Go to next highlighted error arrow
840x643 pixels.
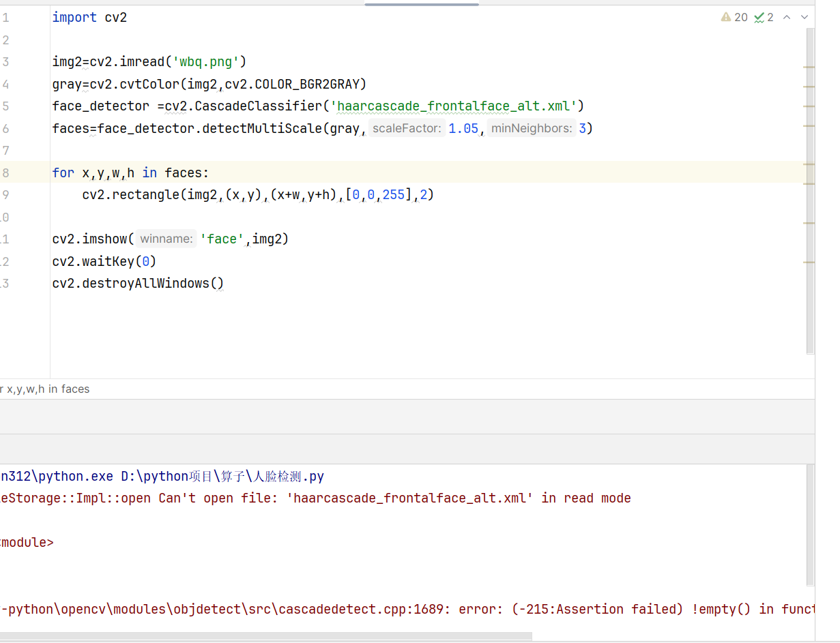(x=805, y=18)
